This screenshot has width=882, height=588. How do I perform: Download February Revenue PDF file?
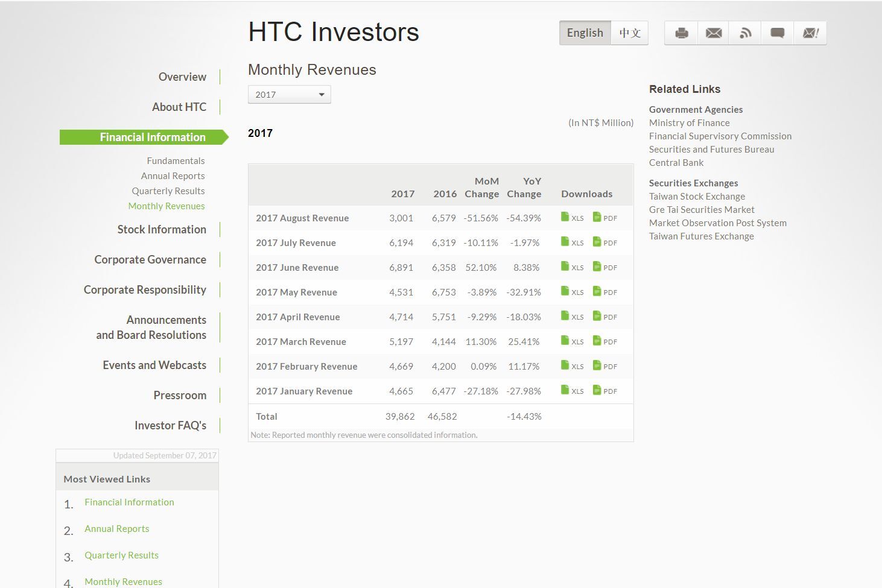605,365
